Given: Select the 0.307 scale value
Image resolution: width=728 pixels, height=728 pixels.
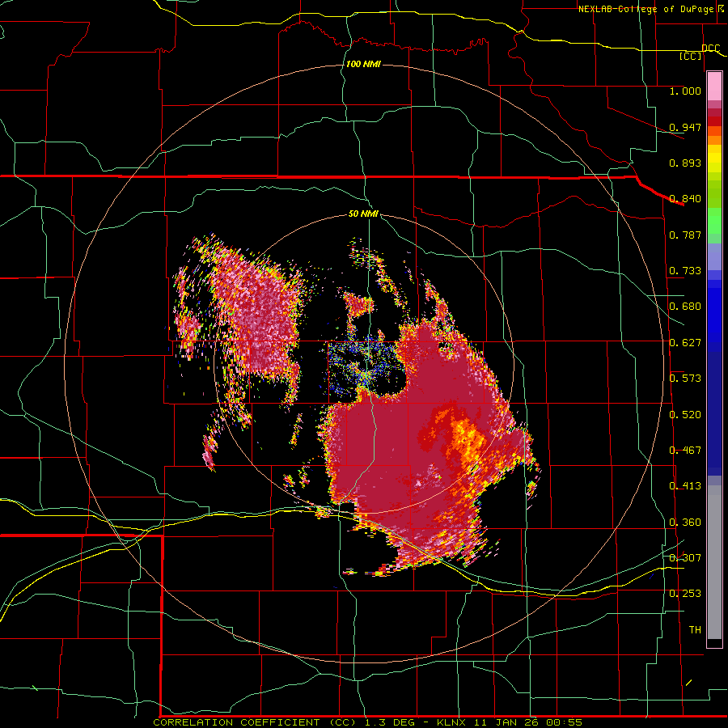Looking at the screenshot, I should point(685,558).
